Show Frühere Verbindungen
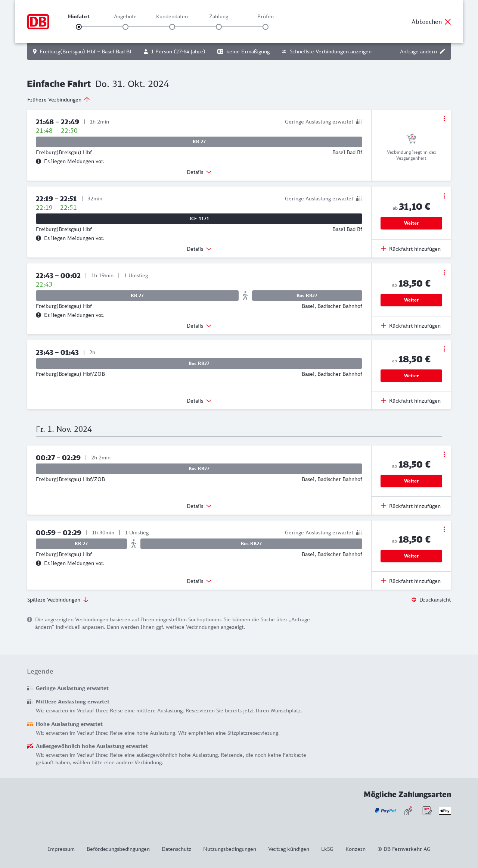This screenshot has height=868, width=478. (x=58, y=100)
